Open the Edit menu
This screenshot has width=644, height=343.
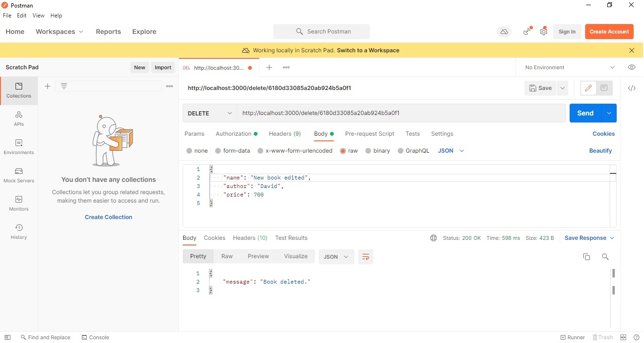(22, 16)
